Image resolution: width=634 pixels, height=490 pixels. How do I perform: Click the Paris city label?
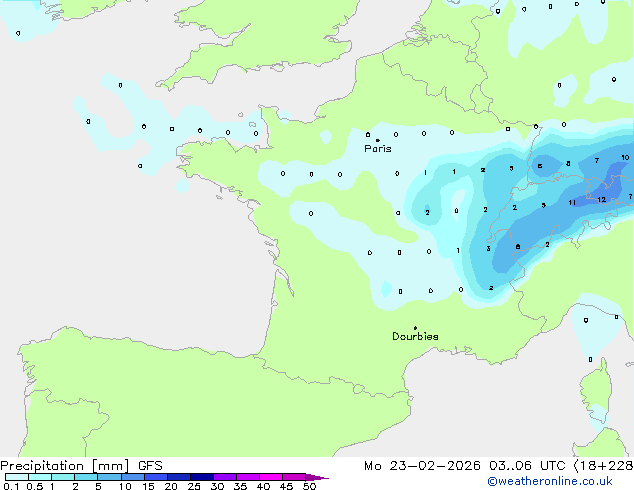point(378,149)
